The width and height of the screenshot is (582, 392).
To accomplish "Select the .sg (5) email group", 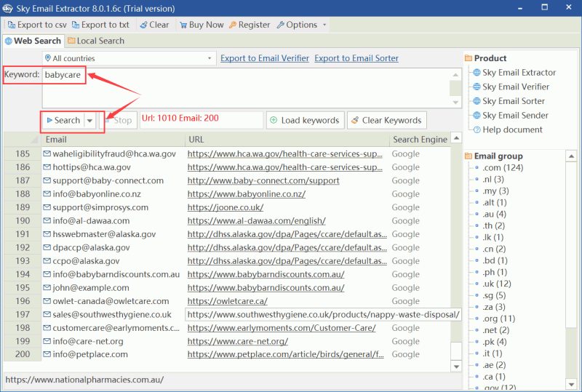I will pos(494,295).
